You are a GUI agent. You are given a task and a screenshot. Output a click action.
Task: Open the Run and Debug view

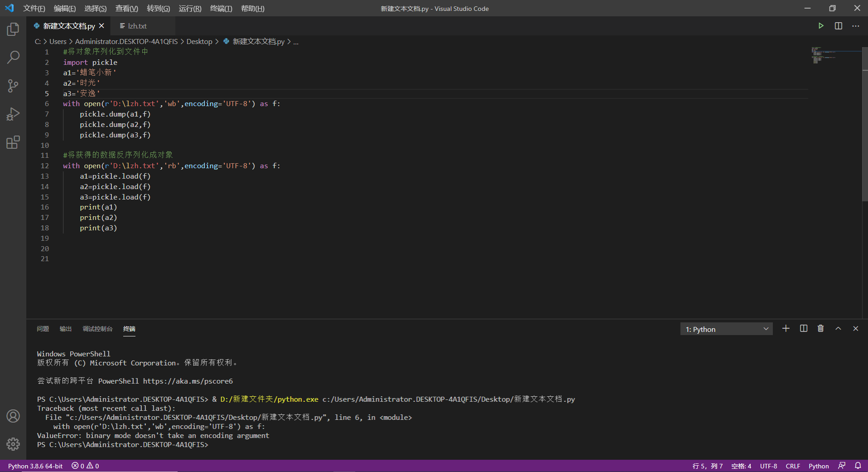13,114
